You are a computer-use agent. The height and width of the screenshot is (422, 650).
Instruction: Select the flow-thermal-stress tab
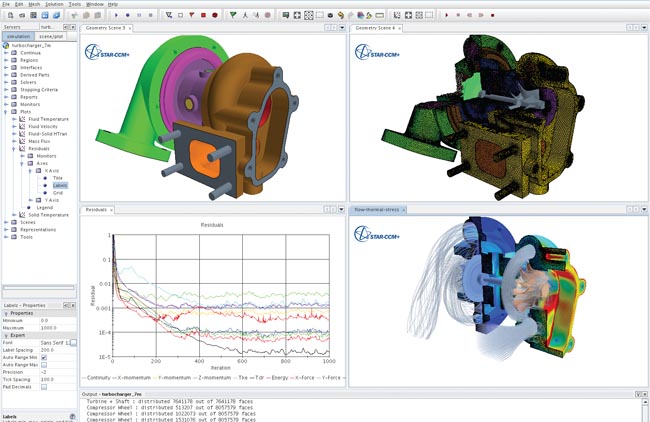click(x=376, y=210)
